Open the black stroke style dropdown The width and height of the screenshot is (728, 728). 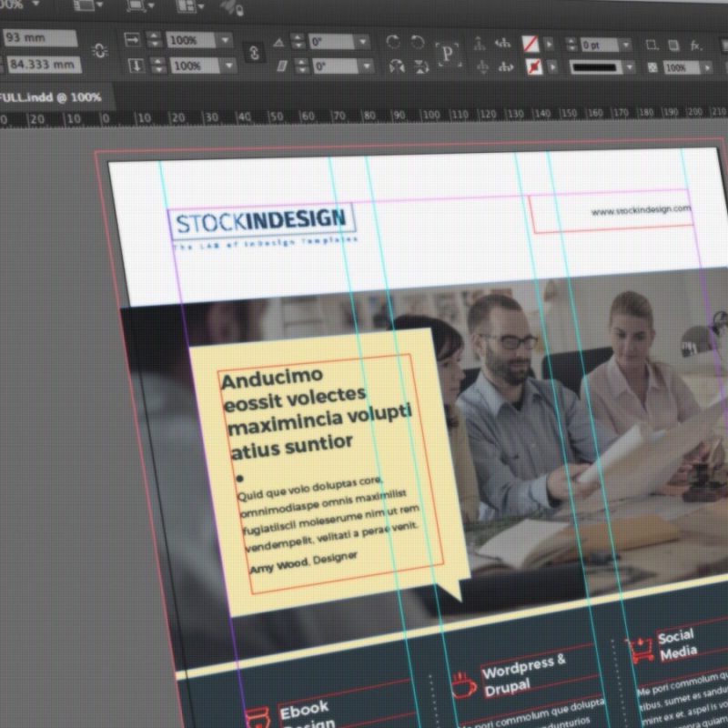630,67
